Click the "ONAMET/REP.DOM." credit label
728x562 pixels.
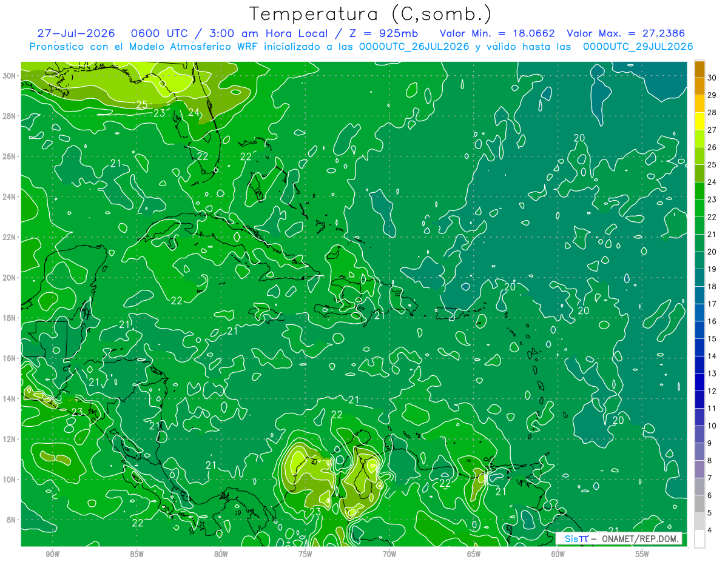639,538
